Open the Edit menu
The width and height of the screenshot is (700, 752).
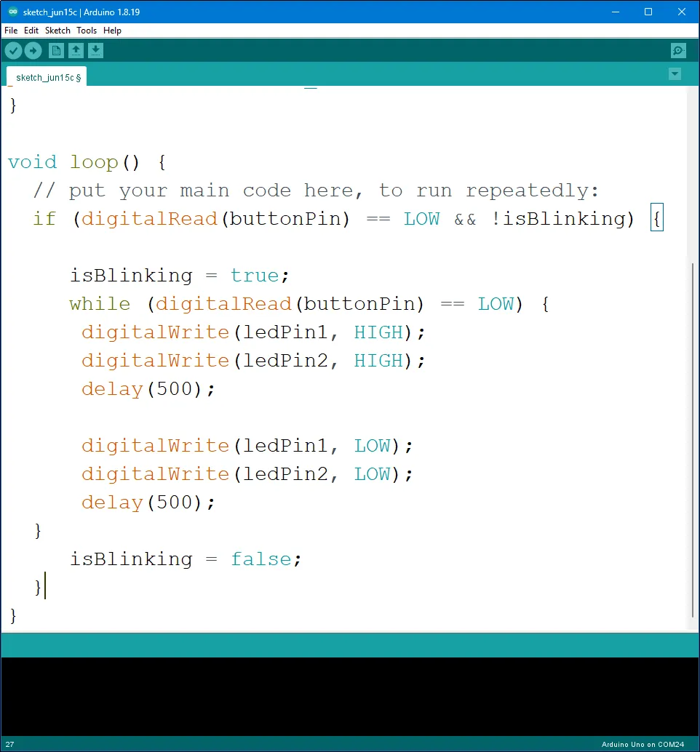(31, 31)
